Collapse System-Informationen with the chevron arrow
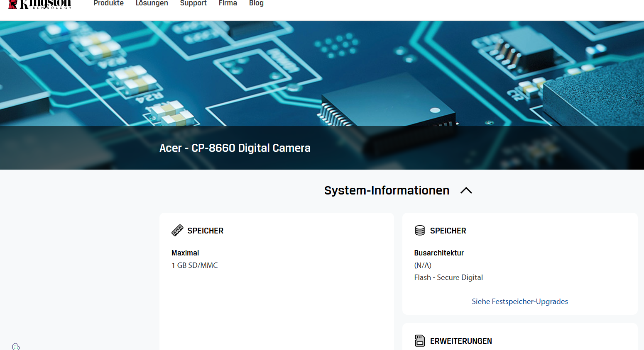The image size is (644, 350). [466, 190]
